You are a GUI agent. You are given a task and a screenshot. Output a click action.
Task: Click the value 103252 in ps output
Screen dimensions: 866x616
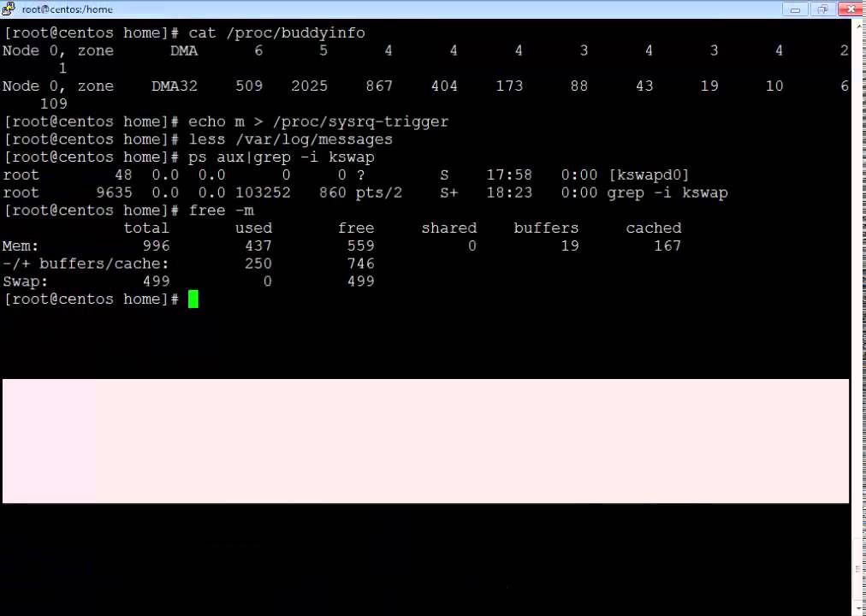pos(263,192)
